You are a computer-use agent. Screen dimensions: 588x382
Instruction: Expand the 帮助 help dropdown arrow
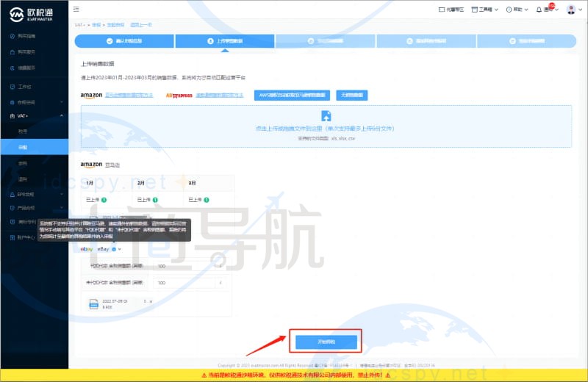pyautogui.click(x=526, y=10)
